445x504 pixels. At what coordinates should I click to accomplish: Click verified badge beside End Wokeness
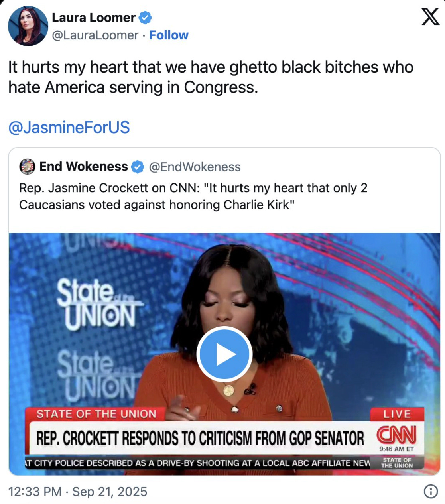[x=138, y=167]
